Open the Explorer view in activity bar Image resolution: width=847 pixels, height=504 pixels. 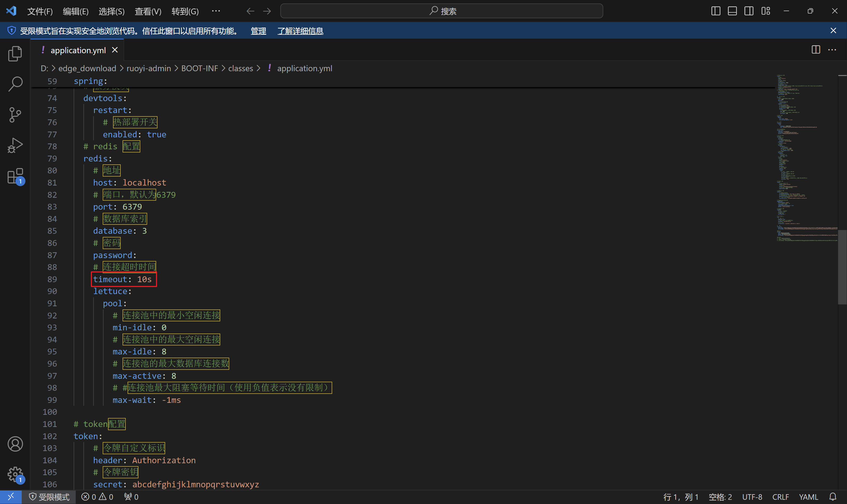[15, 54]
